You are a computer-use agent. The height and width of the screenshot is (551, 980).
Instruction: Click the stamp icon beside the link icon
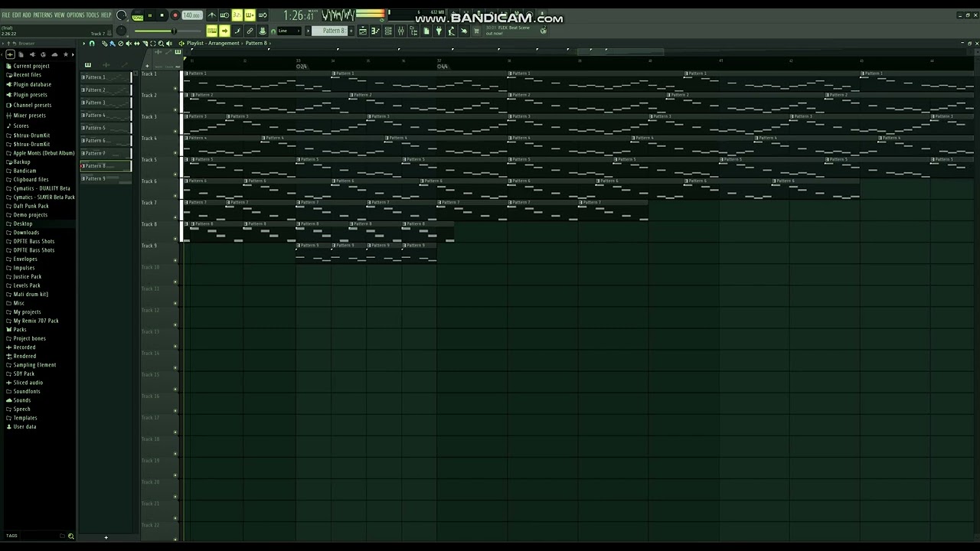(x=263, y=31)
